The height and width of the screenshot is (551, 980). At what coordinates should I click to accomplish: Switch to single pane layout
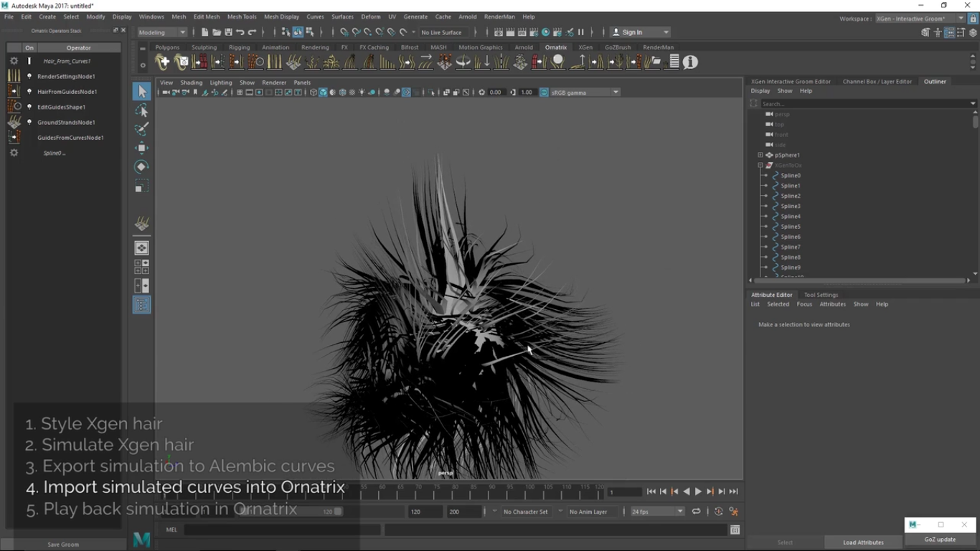pos(141,248)
